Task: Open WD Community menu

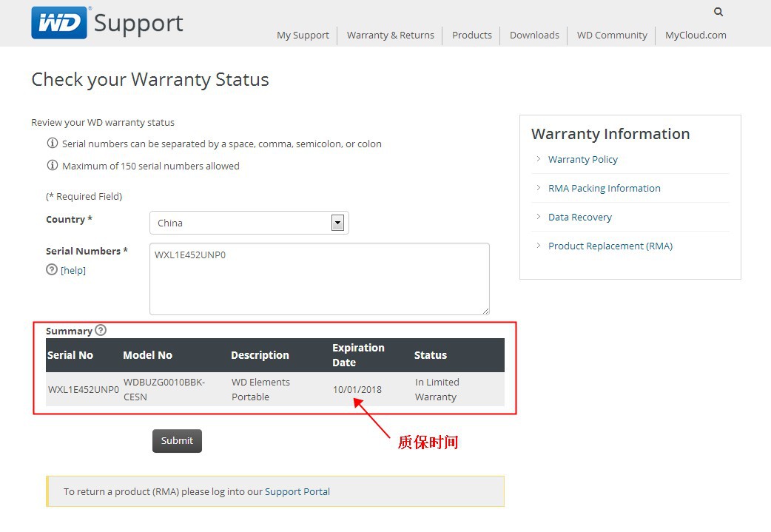Action: pos(612,36)
